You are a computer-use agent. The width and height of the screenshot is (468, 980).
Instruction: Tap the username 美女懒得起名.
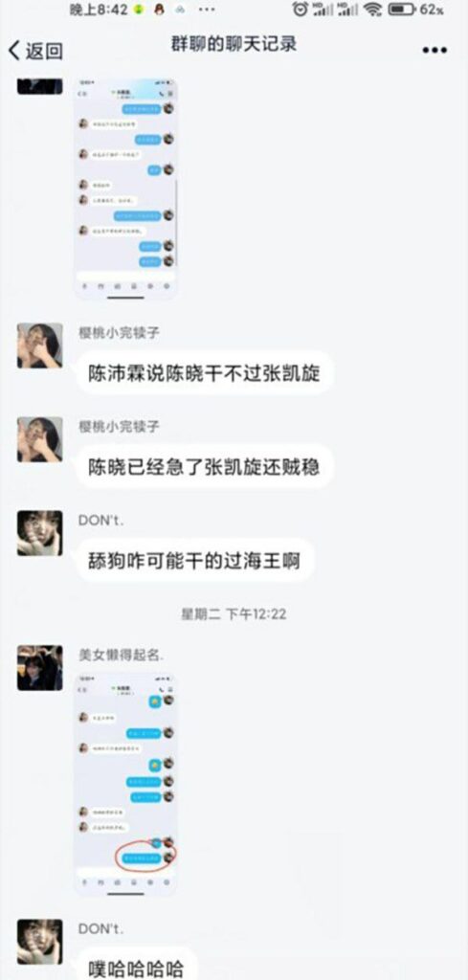122,655
